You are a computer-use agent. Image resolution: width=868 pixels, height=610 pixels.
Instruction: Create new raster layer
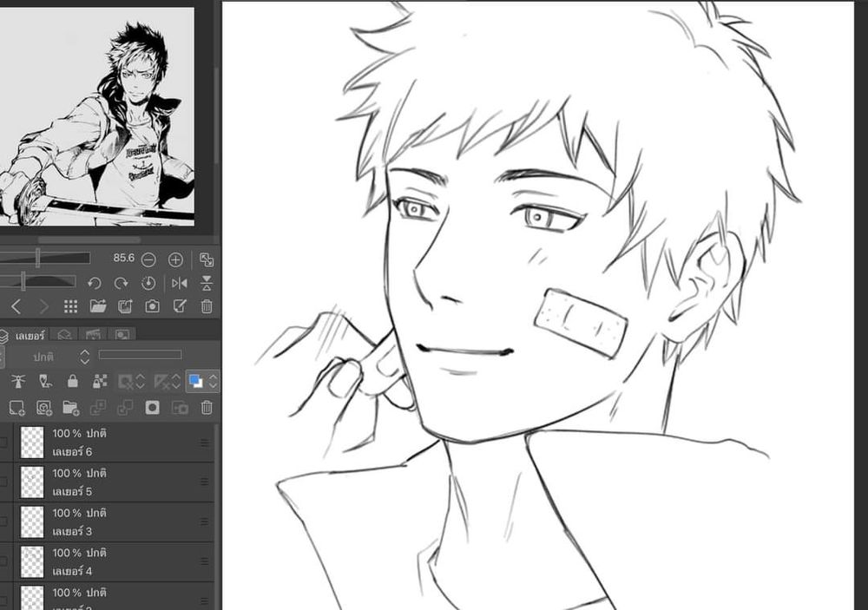pos(17,408)
